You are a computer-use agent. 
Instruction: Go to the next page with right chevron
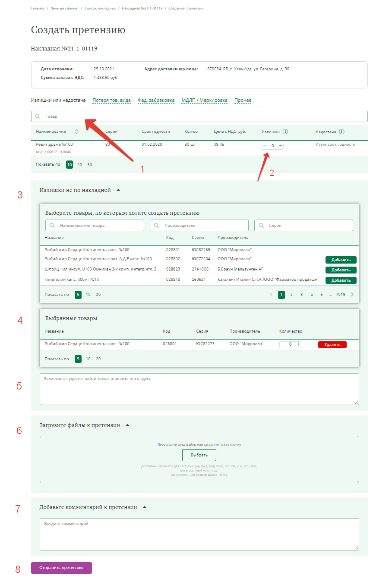[352, 295]
